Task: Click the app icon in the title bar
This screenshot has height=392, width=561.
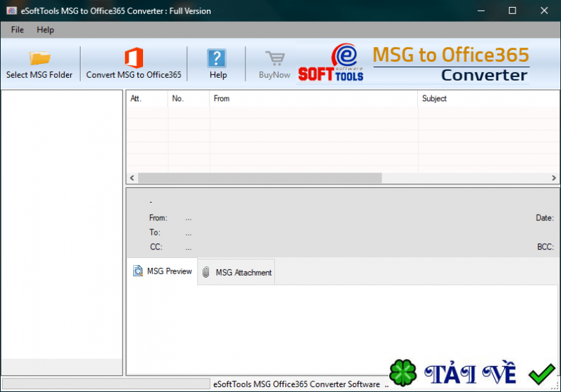Action: pyautogui.click(x=11, y=11)
